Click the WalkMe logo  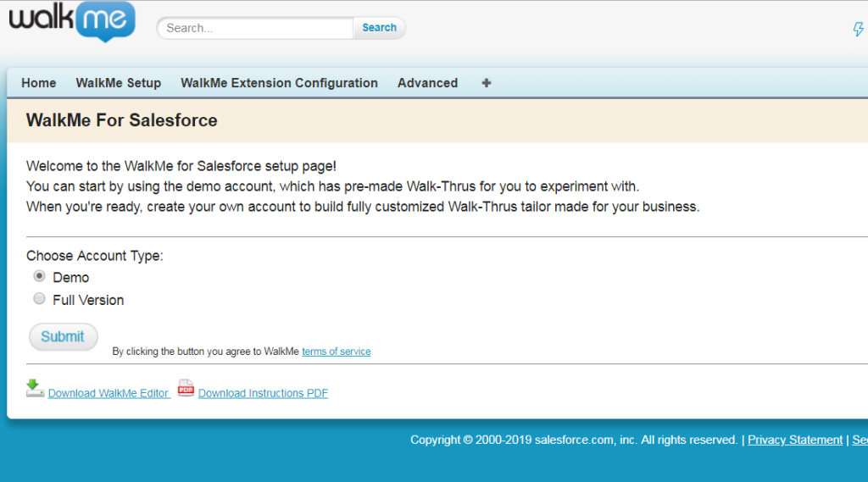[71, 21]
